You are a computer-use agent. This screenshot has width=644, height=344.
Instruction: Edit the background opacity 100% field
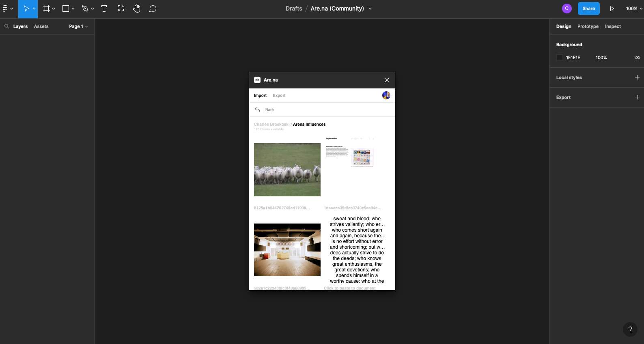coord(601,58)
